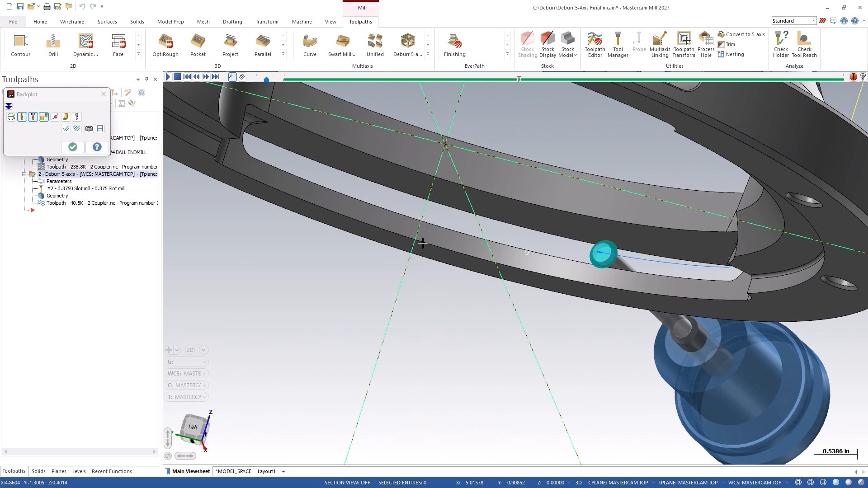
Task: Open Toolpath Transform
Action: 684,45
